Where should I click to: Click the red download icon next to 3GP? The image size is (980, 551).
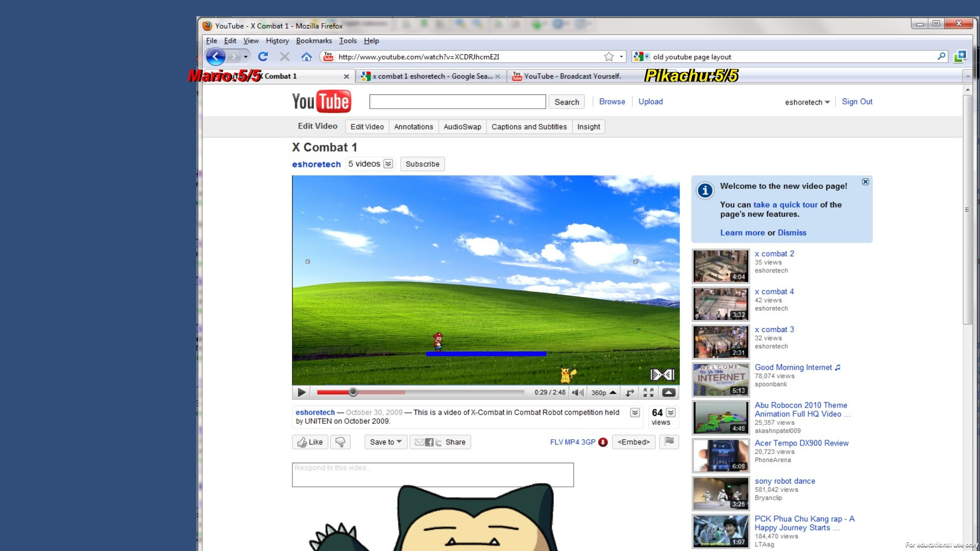coord(603,442)
